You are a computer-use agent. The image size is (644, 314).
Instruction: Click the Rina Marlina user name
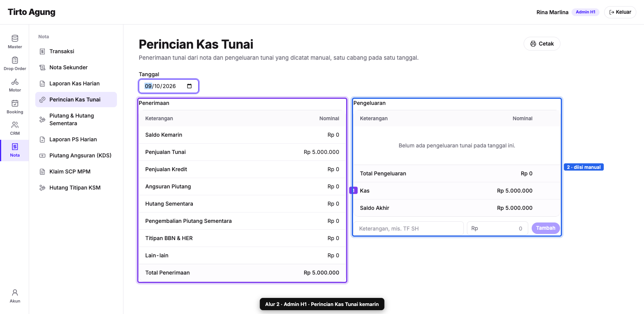[552, 12]
